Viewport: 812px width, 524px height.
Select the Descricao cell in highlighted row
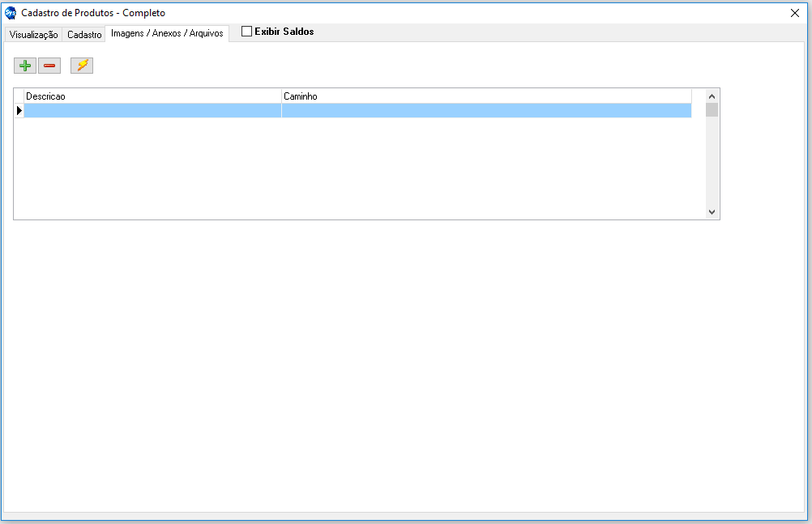152,110
